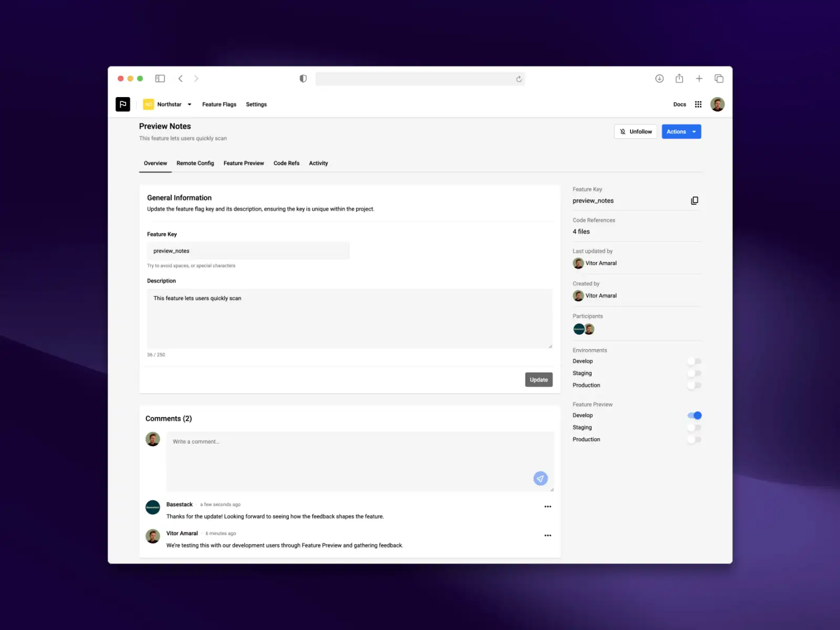This screenshot has height=630, width=840.
Task: Open the Code Refs tab
Action: (287, 163)
